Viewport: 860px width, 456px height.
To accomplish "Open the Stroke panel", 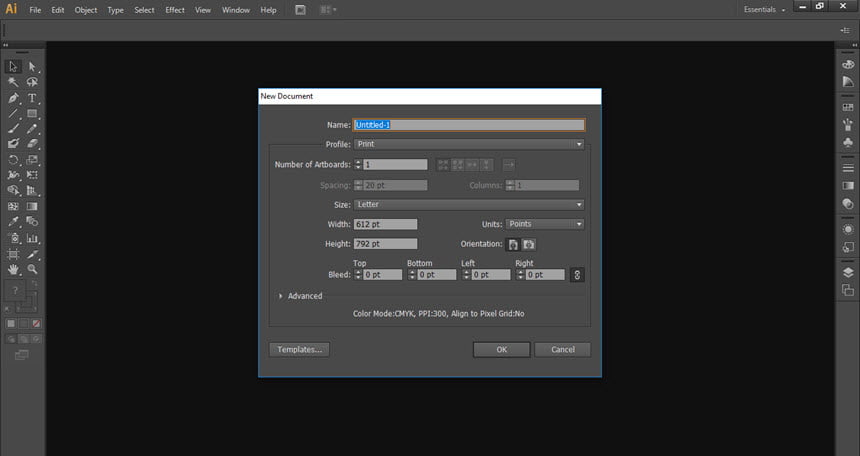I will tap(848, 168).
